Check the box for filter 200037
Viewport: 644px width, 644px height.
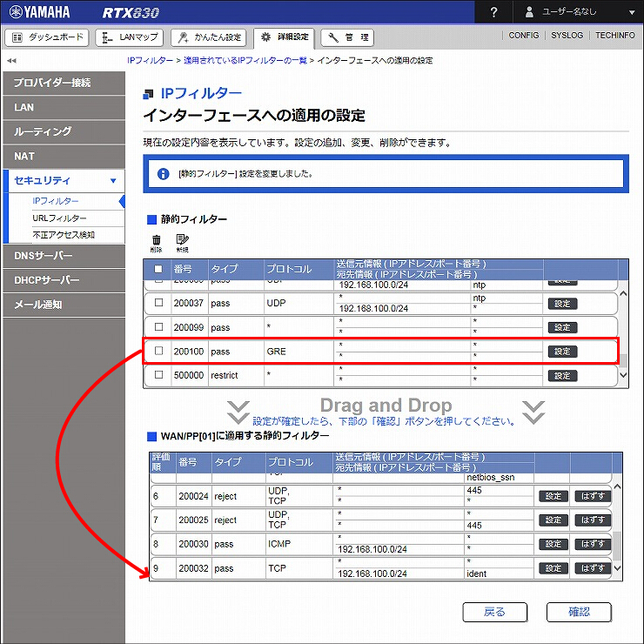coord(158,303)
